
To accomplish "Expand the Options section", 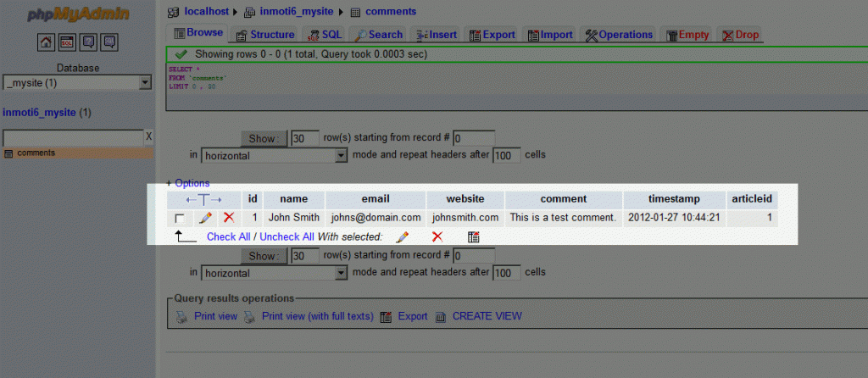I will pos(192,183).
